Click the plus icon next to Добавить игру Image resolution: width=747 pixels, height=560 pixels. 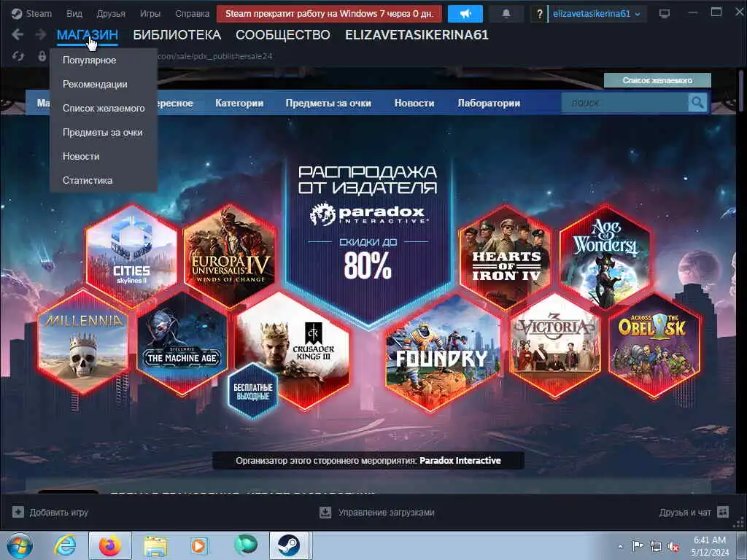pos(18,513)
